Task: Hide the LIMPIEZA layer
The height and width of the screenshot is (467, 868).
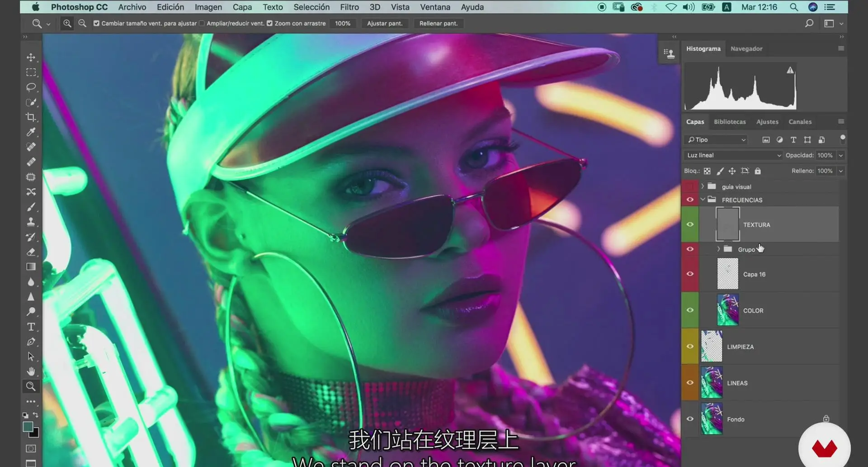Action: [x=690, y=346]
